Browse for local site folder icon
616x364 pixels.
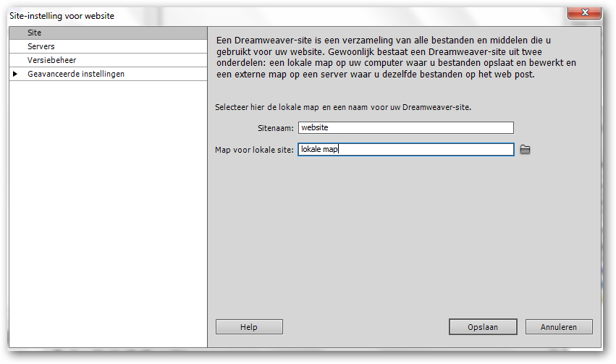click(x=525, y=150)
